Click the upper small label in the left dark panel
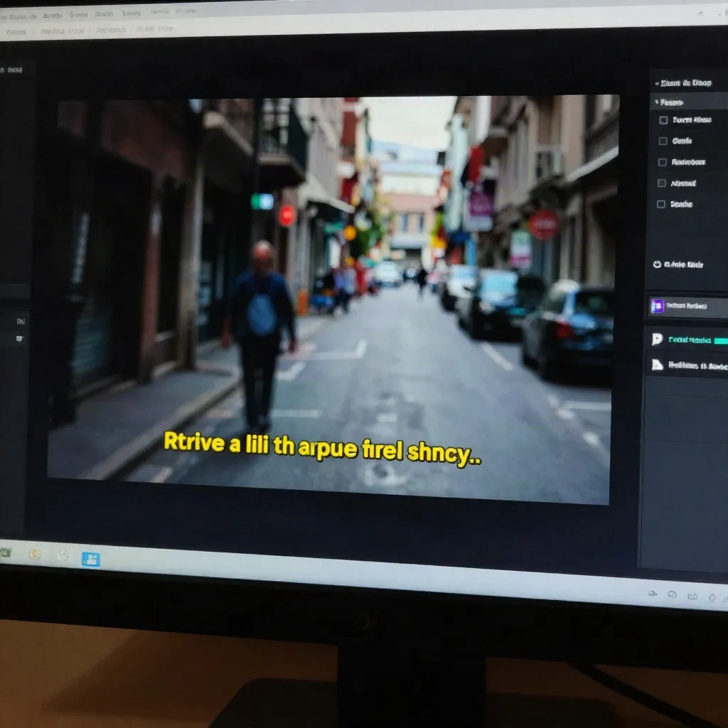 (x=21, y=321)
